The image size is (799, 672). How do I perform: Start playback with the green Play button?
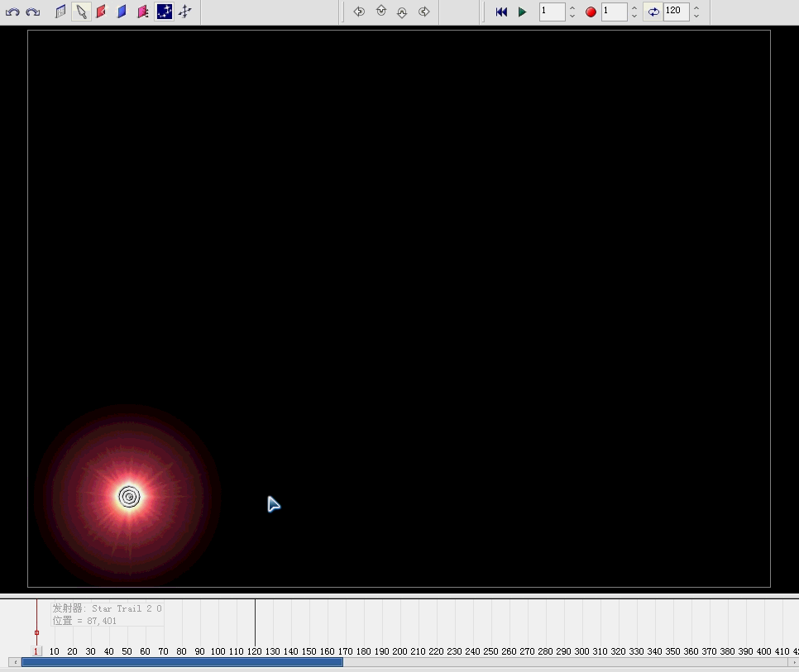(522, 12)
